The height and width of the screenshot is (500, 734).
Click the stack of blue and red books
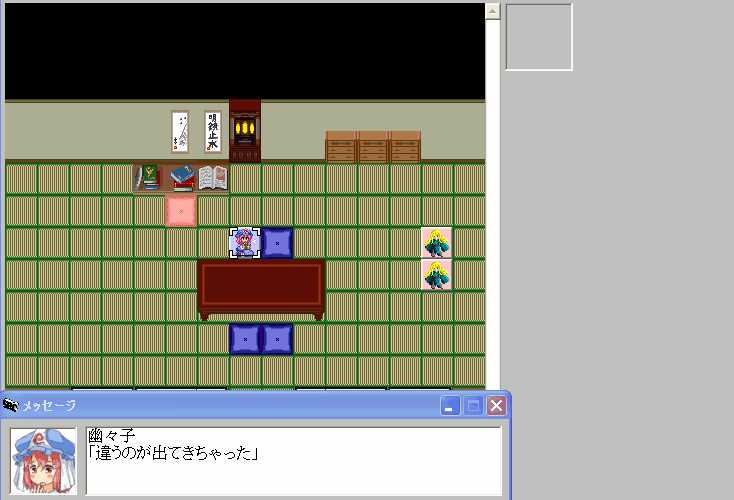pyautogui.click(x=182, y=178)
